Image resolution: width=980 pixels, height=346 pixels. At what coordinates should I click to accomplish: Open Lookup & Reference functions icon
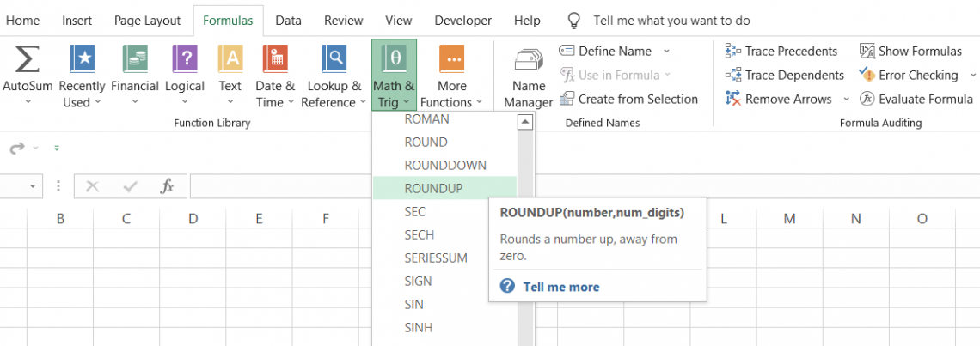[x=334, y=60]
